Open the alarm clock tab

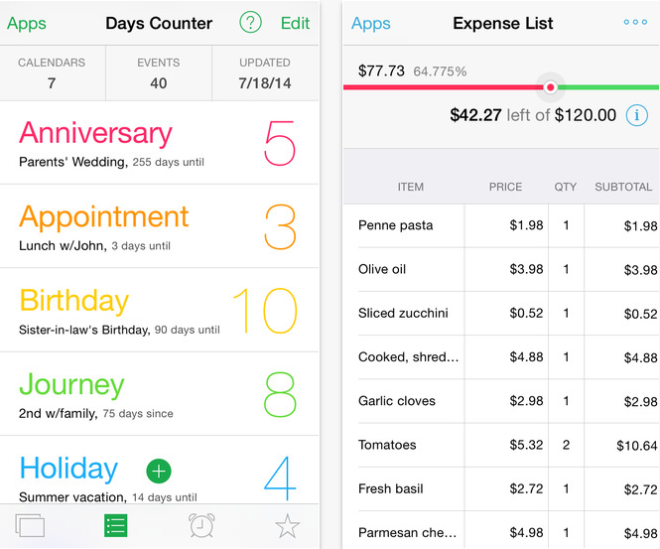201,525
